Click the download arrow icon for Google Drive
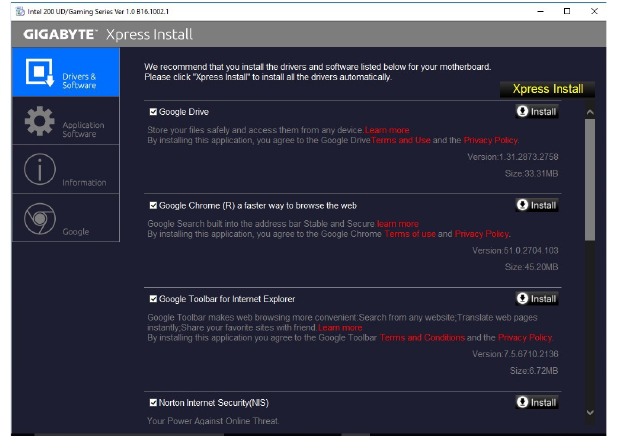 (x=523, y=112)
